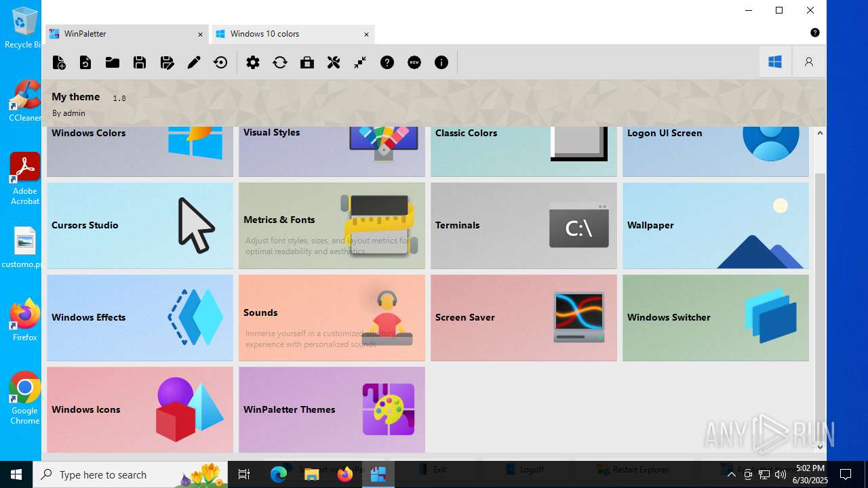Open the Sounds tile
The image size is (868, 488).
[332, 318]
